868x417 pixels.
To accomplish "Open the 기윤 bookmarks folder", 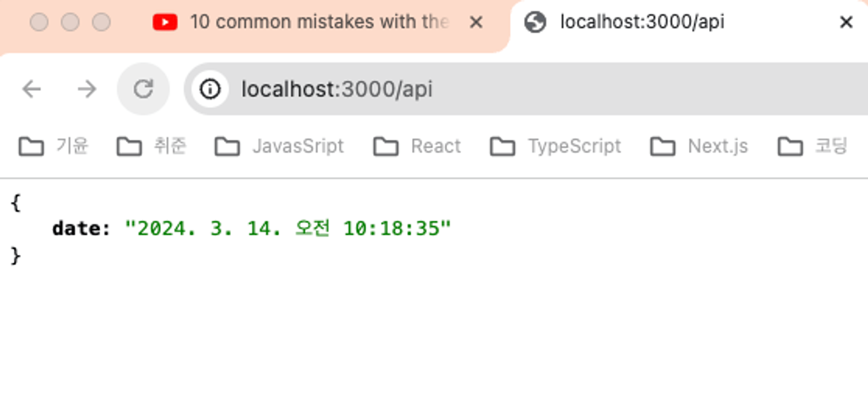I will pos(54,146).
